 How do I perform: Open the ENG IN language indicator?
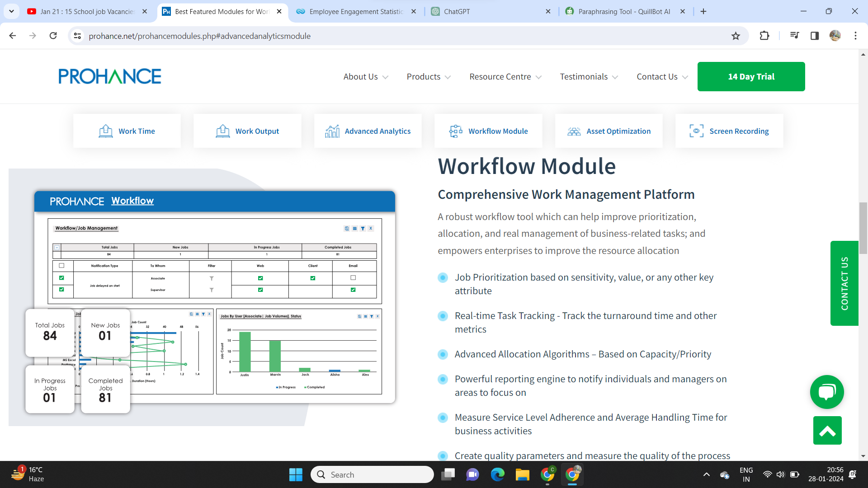[746, 474]
